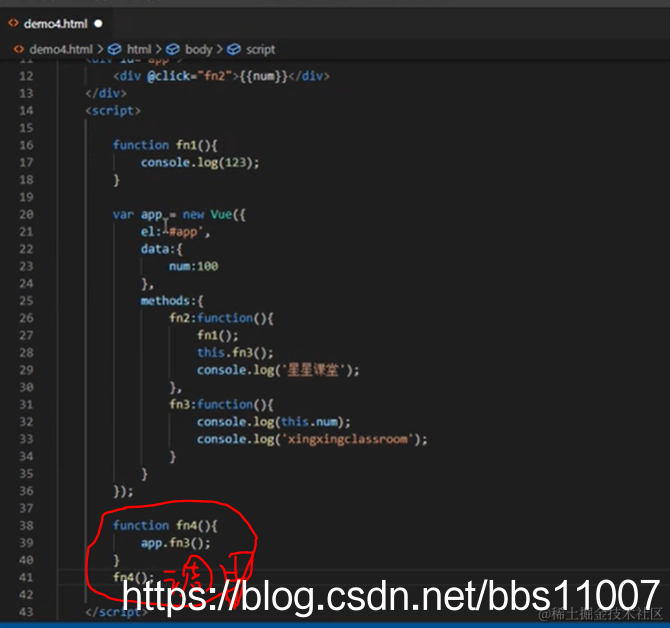
Task: Click app.fn3(); call
Action: click(176, 543)
